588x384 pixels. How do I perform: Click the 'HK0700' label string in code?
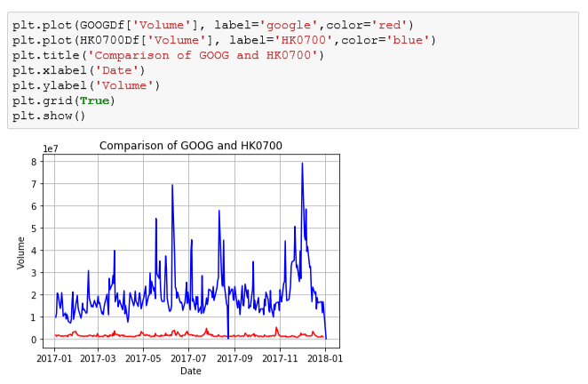304,40
